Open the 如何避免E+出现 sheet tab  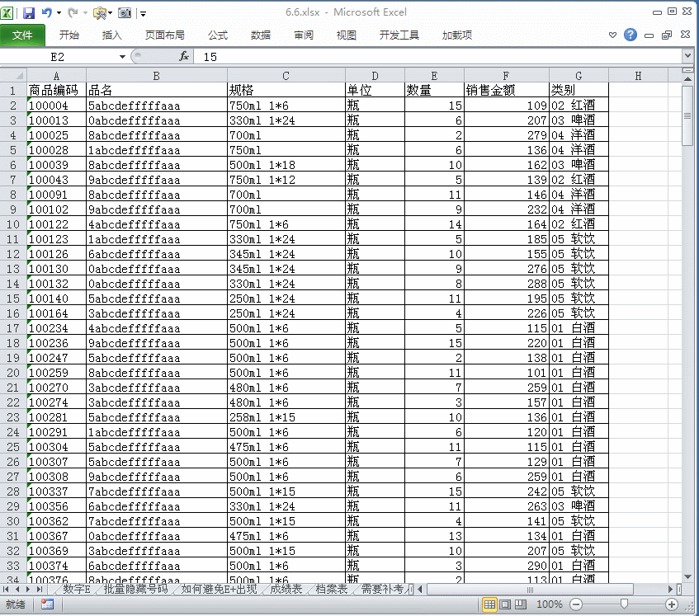[219, 590]
